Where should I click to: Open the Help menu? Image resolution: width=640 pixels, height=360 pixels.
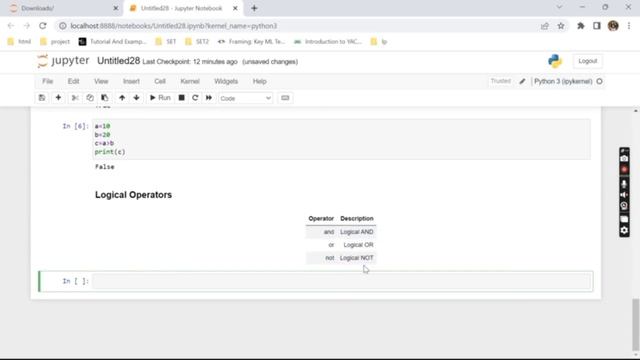[x=260, y=81]
